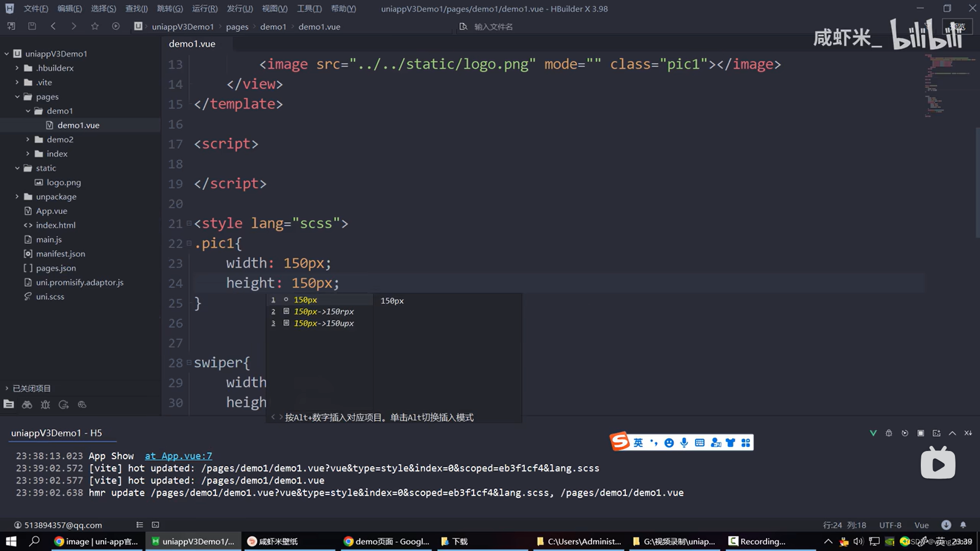This screenshot has height=551, width=980.
Task: Click the Vue language mode in status bar
Action: click(x=921, y=525)
